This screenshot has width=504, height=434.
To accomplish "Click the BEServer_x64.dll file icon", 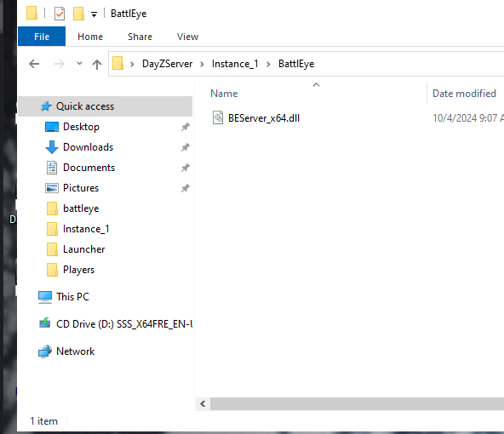I will click(218, 117).
